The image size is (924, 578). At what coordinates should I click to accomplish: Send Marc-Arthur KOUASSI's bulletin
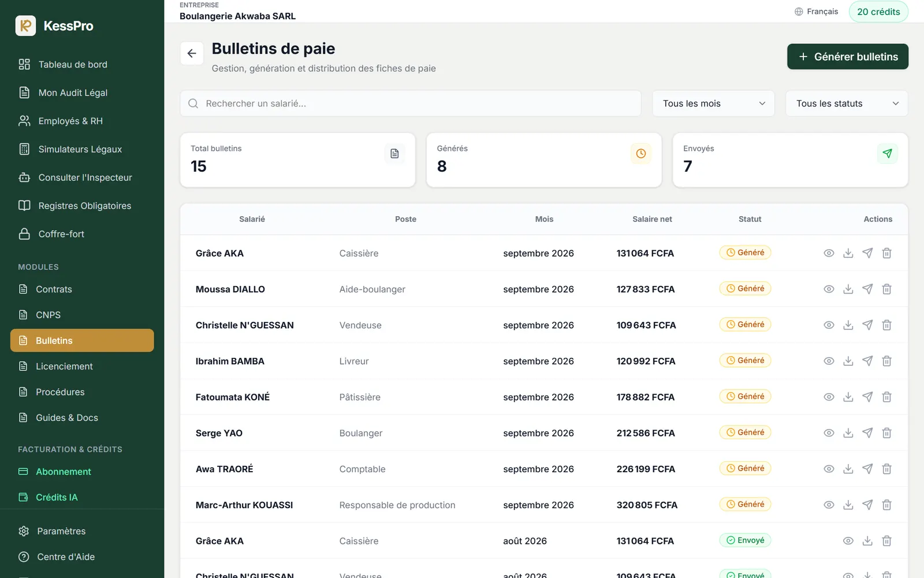[x=867, y=505]
